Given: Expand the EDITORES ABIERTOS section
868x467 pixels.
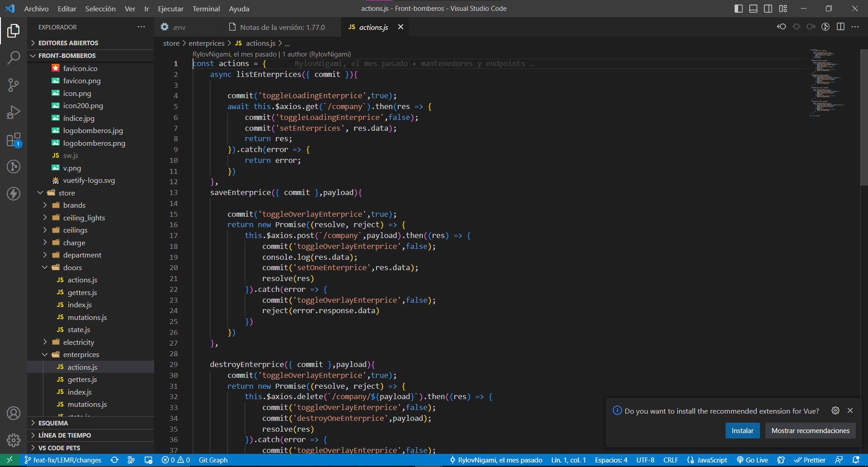Looking at the screenshot, I should tap(90, 43).
